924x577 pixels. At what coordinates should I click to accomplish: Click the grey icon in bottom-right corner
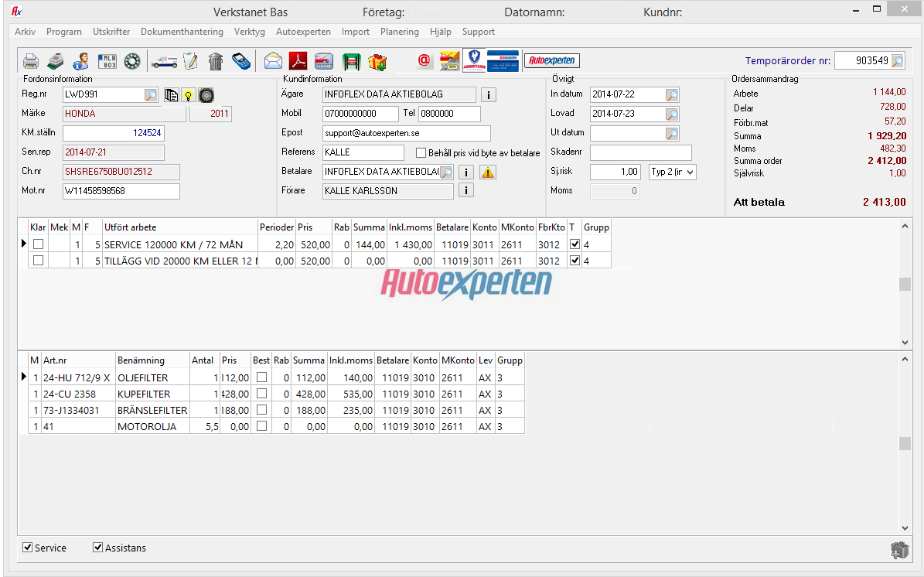click(x=900, y=550)
